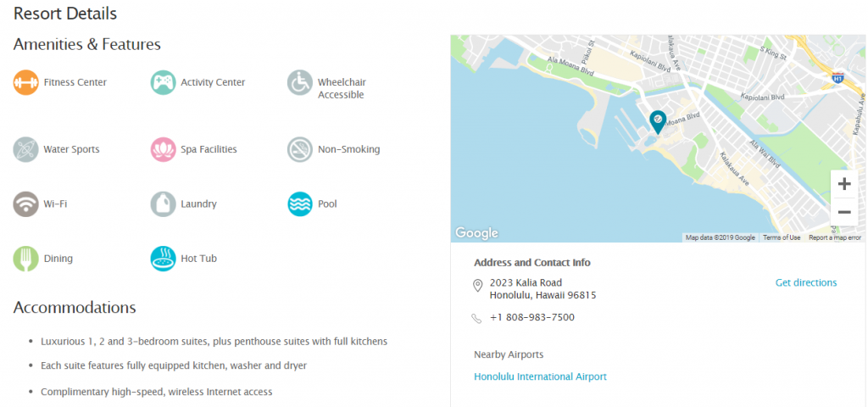Click the Wi-Fi signal icon
The height and width of the screenshot is (407, 868).
click(x=26, y=203)
